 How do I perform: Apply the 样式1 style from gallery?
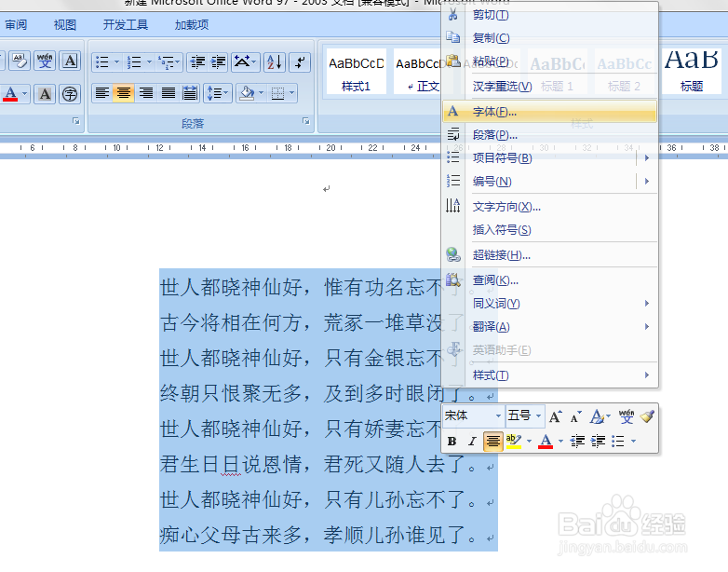pyautogui.click(x=357, y=72)
